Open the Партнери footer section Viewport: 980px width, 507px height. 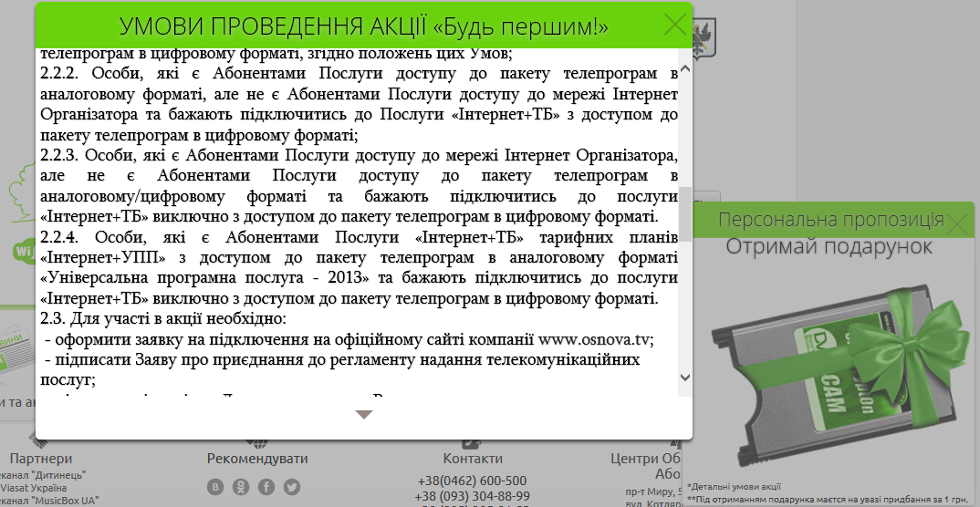tap(39, 459)
